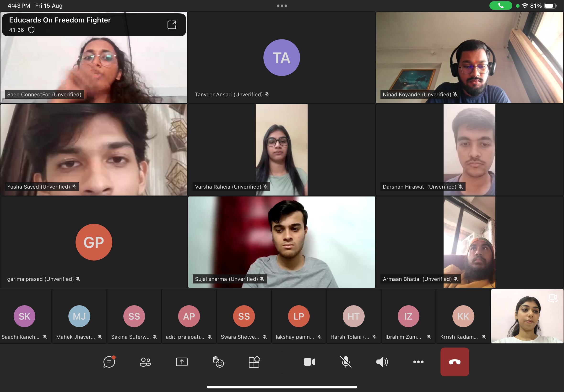The width and height of the screenshot is (564, 392).
Task: Show the participants list
Action: [145, 362]
